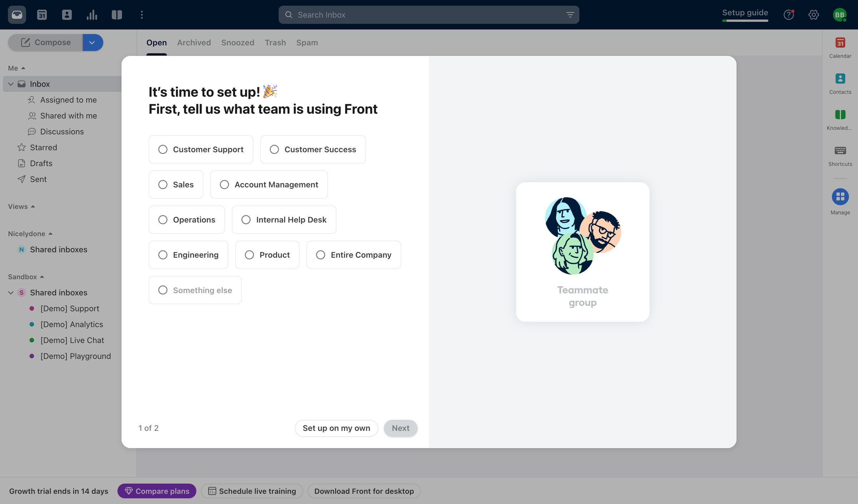
Task: Click the search filter icon in search bar
Action: (570, 15)
